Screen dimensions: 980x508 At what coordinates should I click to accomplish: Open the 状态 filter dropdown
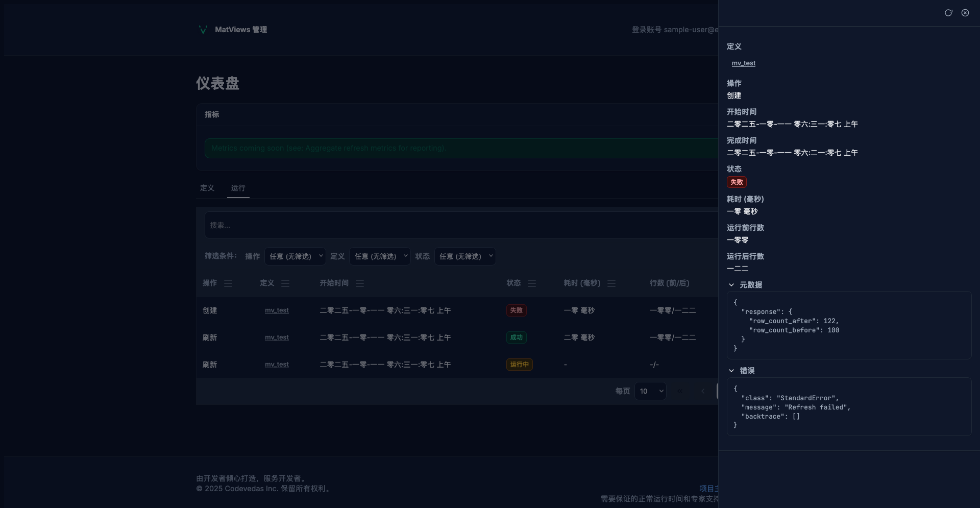point(465,256)
